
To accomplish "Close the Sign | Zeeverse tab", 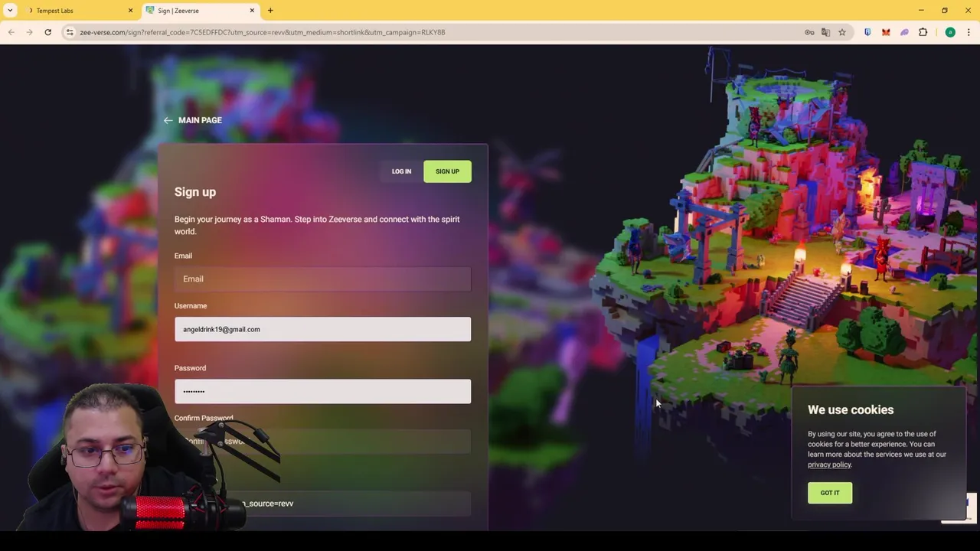I will click(252, 11).
